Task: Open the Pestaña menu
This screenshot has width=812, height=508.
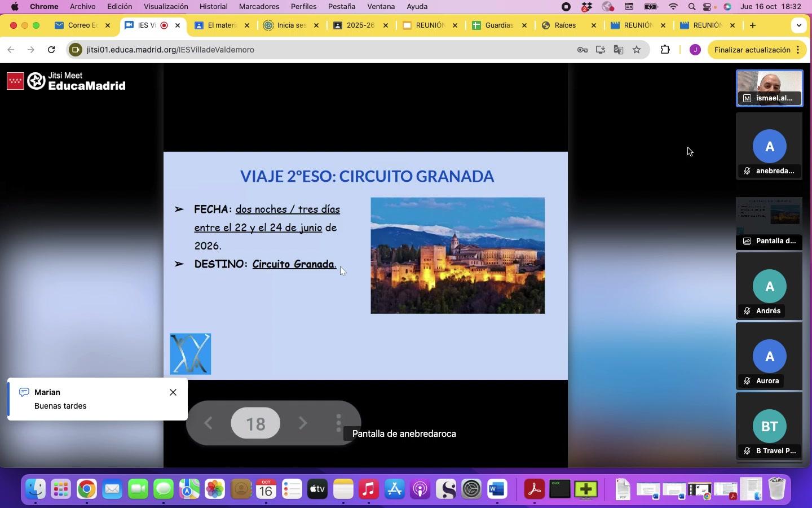Action: pyautogui.click(x=342, y=7)
